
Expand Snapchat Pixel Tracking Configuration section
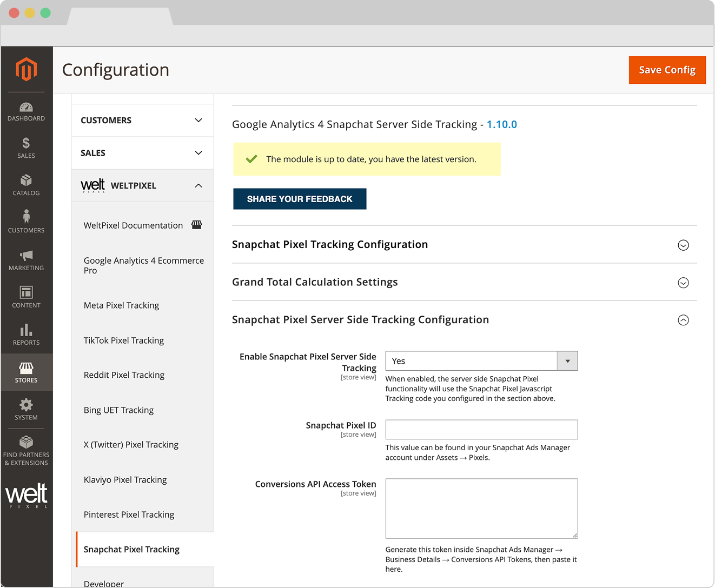click(683, 245)
